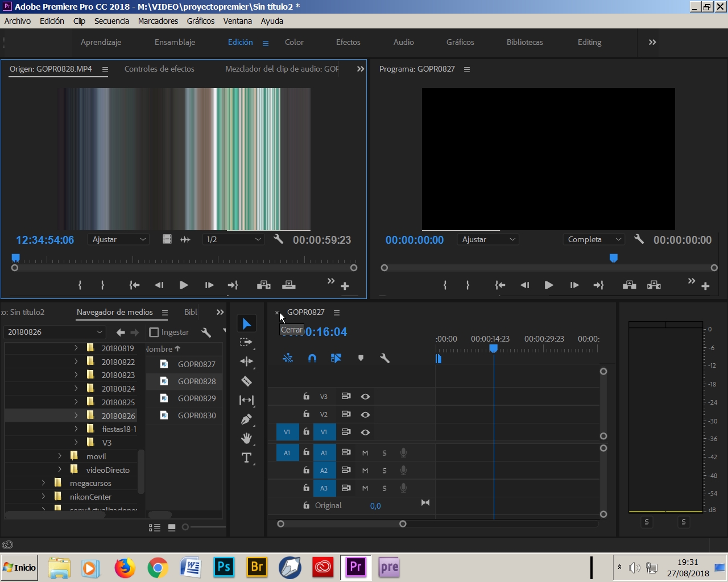Open the Ajustar zoom dropdown of the source monitor

coord(118,239)
